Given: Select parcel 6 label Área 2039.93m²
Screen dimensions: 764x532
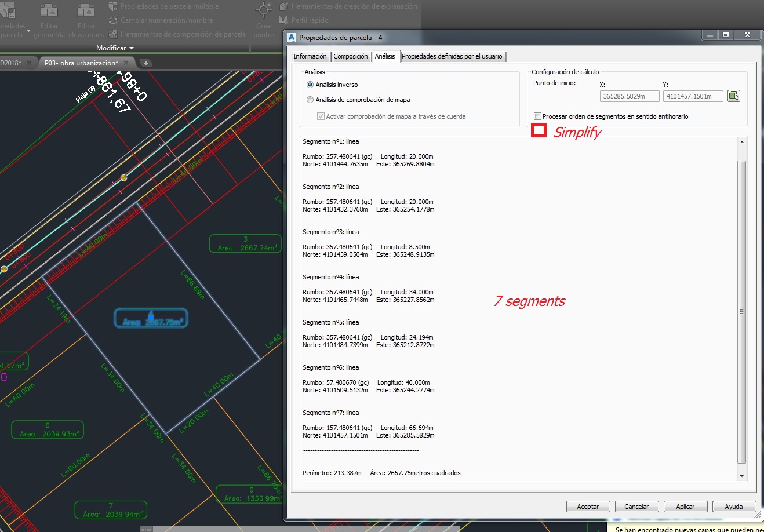Looking at the screenshot, I should click(48, 429).
